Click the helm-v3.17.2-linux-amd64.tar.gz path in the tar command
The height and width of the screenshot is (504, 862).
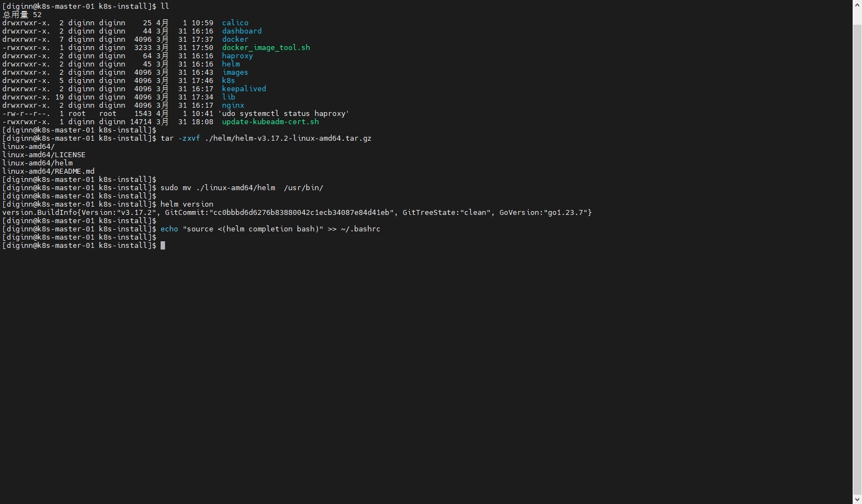coord(288,139)
